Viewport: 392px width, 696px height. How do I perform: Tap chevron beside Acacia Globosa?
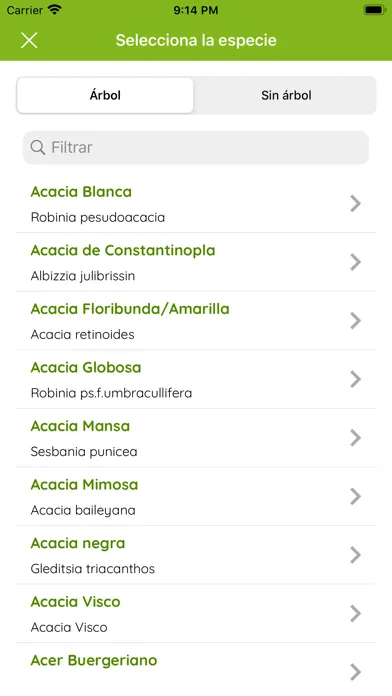(x=355, y=379)
